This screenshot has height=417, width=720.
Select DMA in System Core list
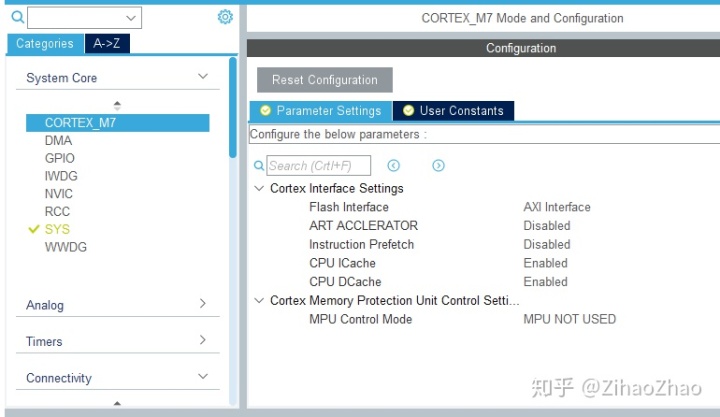coord(58,141)
